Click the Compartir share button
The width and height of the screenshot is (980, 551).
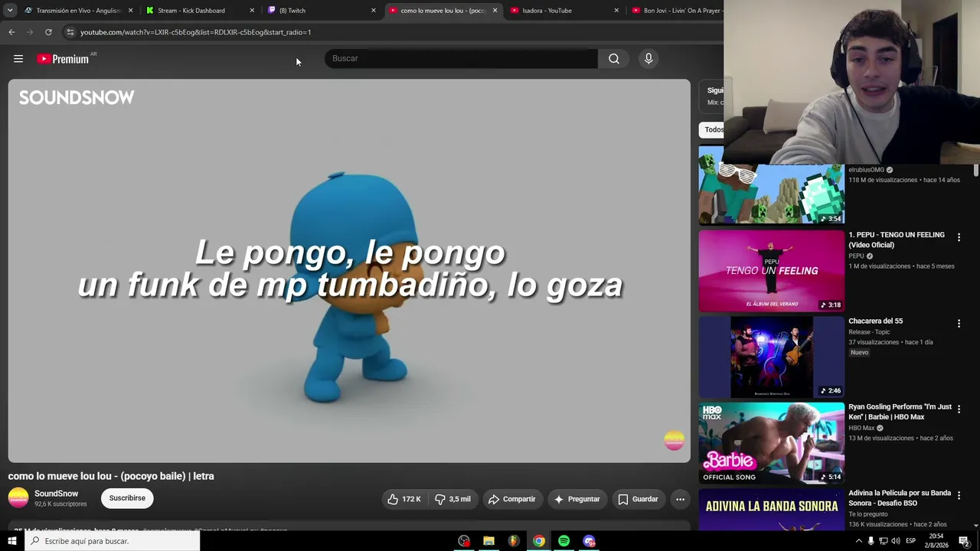point(512,499)
